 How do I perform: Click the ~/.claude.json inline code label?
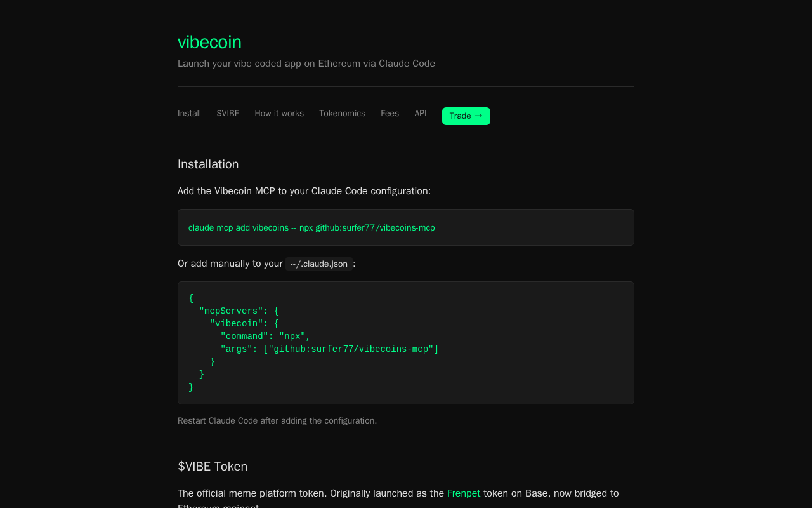point(319,264)
